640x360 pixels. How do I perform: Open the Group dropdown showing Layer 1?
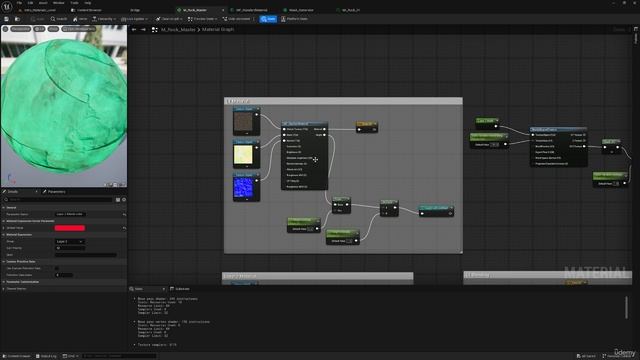70,242
